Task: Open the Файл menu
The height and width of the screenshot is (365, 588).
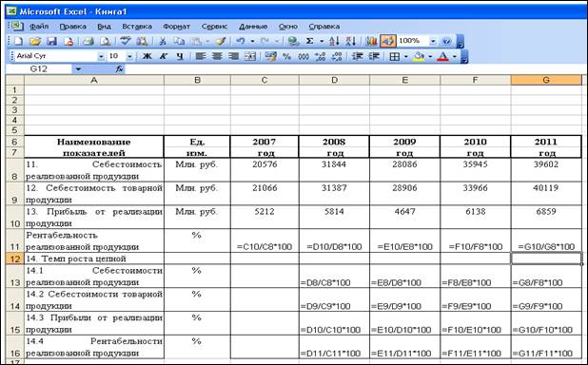Action: point(39,27)
